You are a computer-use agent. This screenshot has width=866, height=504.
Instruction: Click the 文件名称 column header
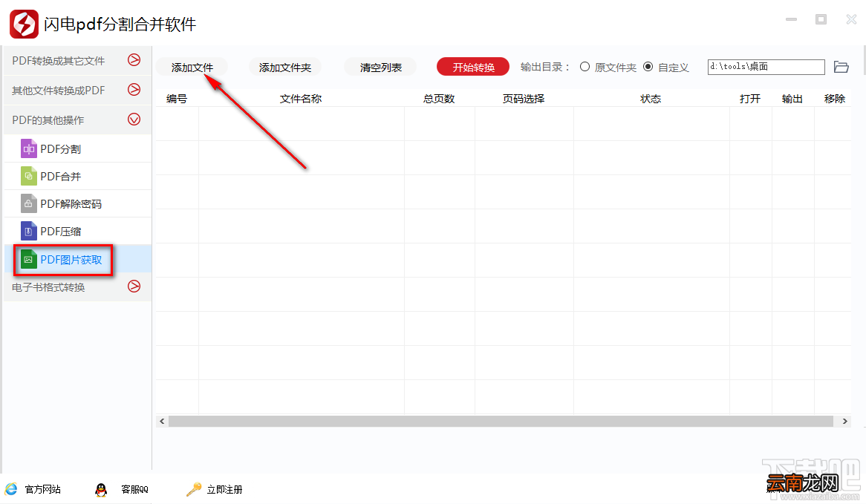tap(301, 99)
